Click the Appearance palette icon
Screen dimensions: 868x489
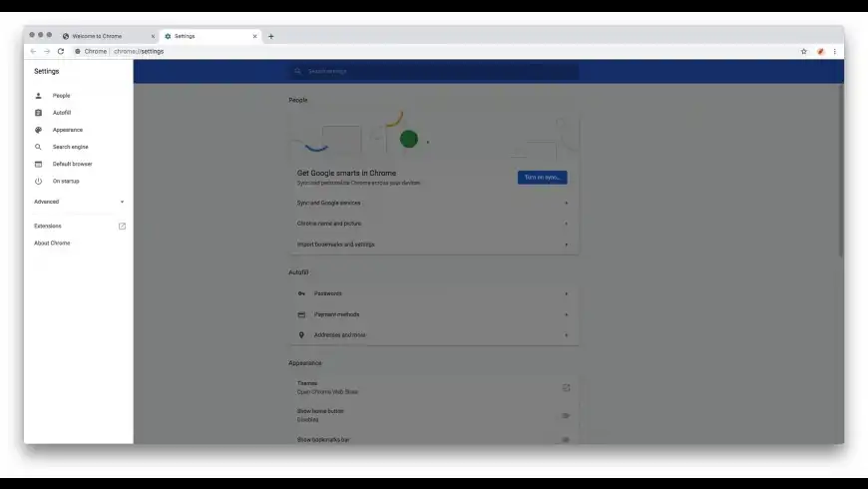(38, 130)
